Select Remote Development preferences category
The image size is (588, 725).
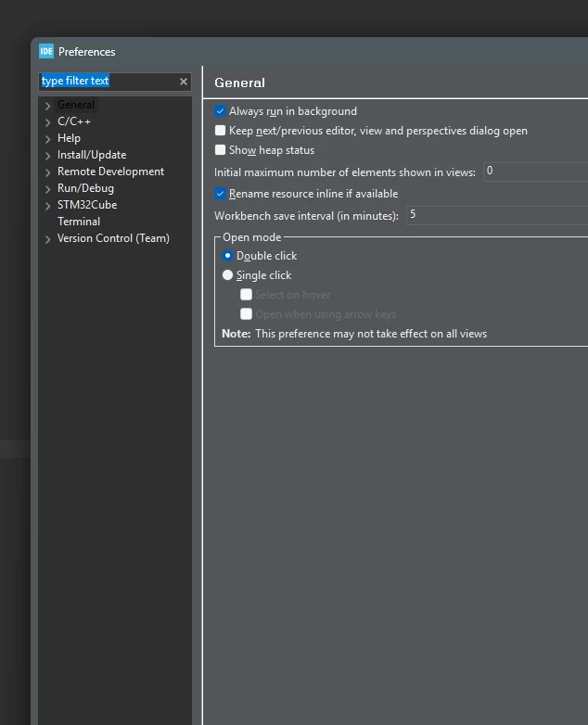point(110,172)
